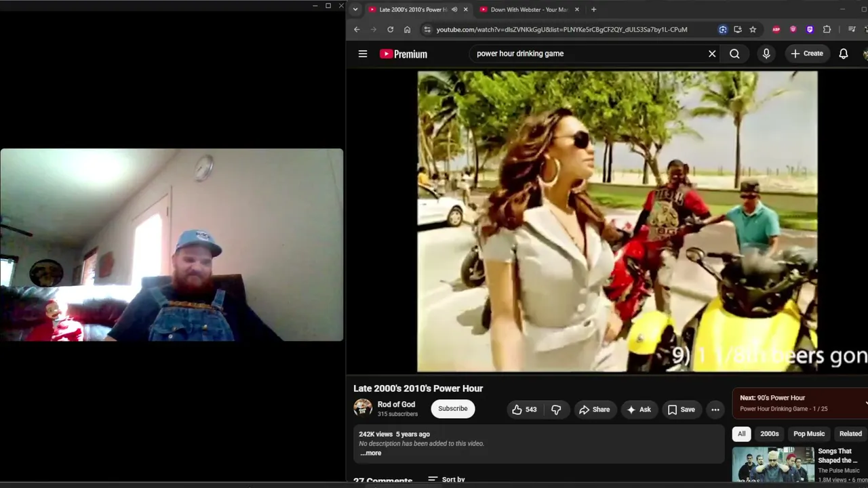
Task: Open the Rod of God channel name link
Action: [x=396, y=405]
